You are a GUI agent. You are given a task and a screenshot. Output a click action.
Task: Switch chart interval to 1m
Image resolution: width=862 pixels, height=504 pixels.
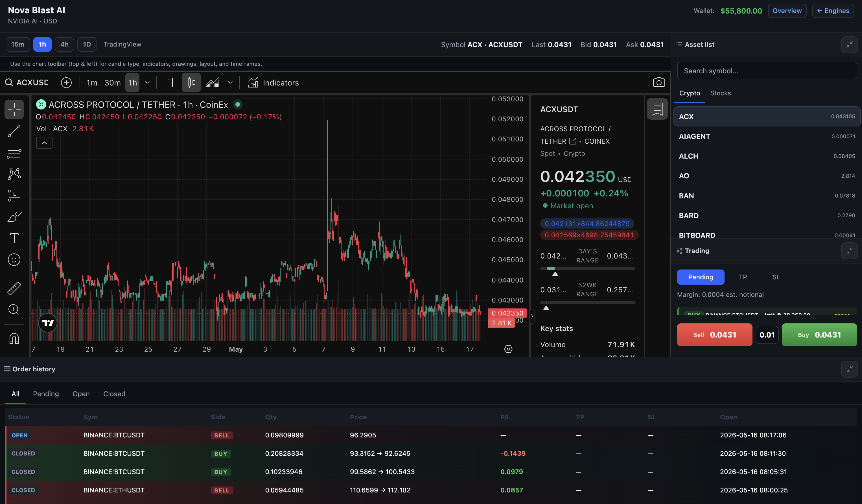click(92, 82)
